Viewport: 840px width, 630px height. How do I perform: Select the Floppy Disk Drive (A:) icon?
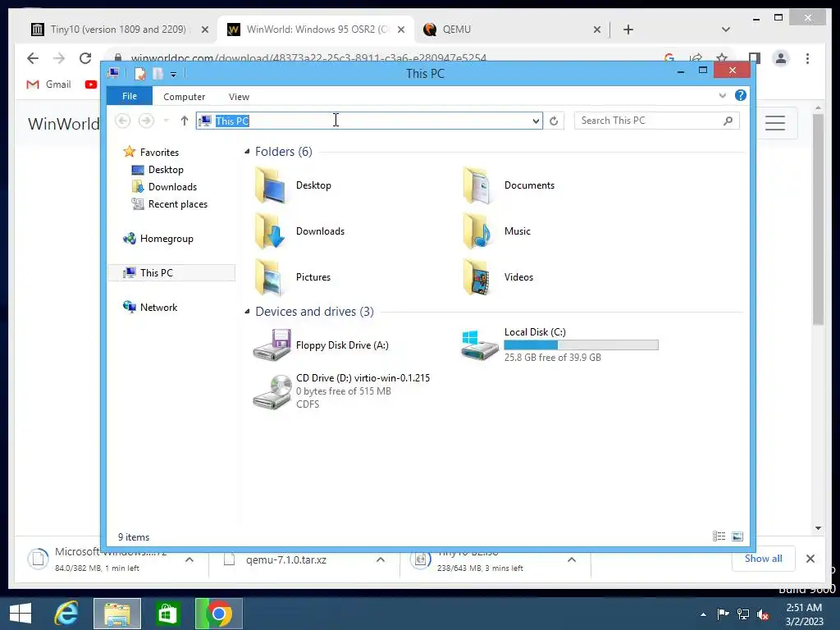pyautogui.click(x=272, y=345)
